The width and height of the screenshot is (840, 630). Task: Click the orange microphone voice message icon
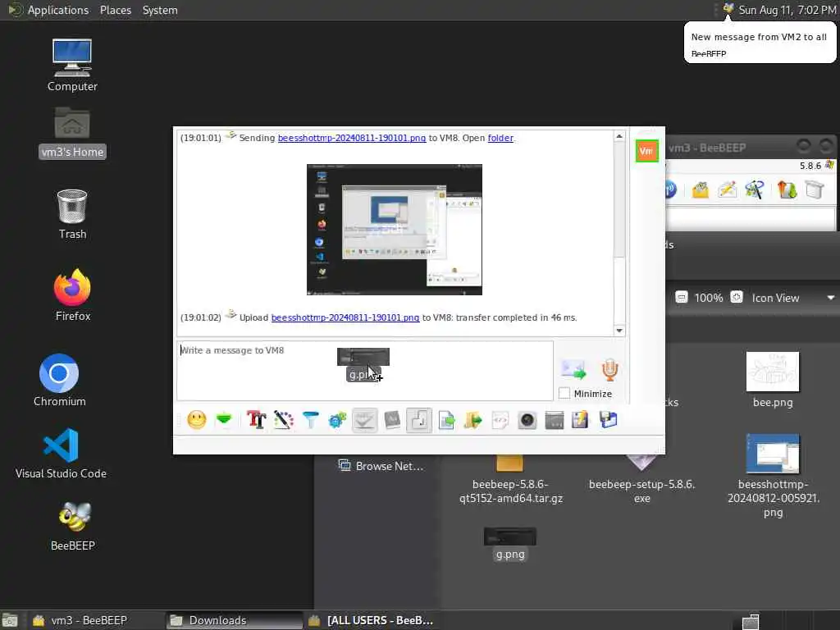609,370
